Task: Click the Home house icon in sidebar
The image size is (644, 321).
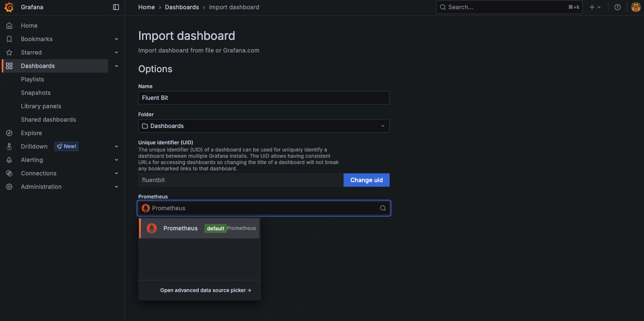Action: (x=9, y=26)
